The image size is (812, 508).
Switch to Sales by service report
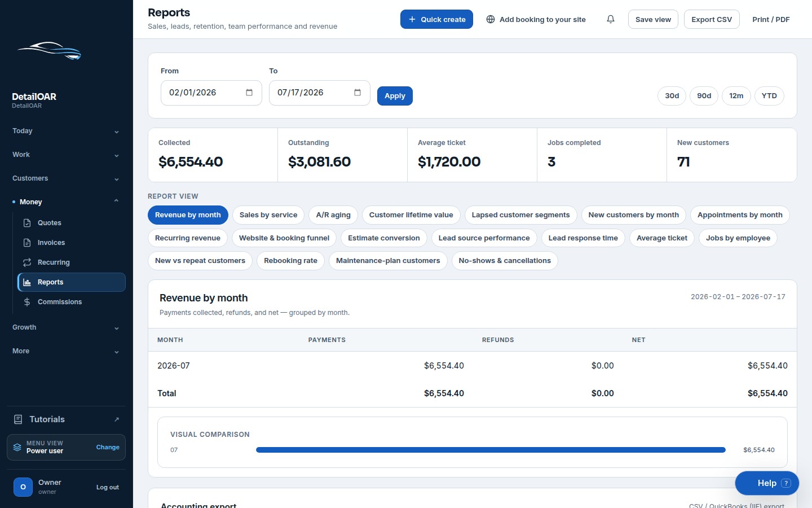coord(268,215)
